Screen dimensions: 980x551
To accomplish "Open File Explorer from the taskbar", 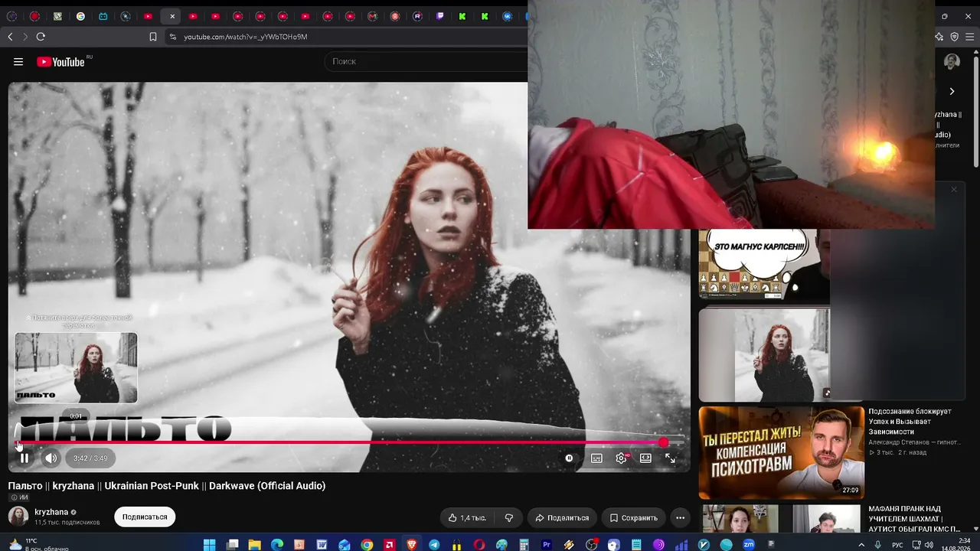I will click(x=254, y=545).
